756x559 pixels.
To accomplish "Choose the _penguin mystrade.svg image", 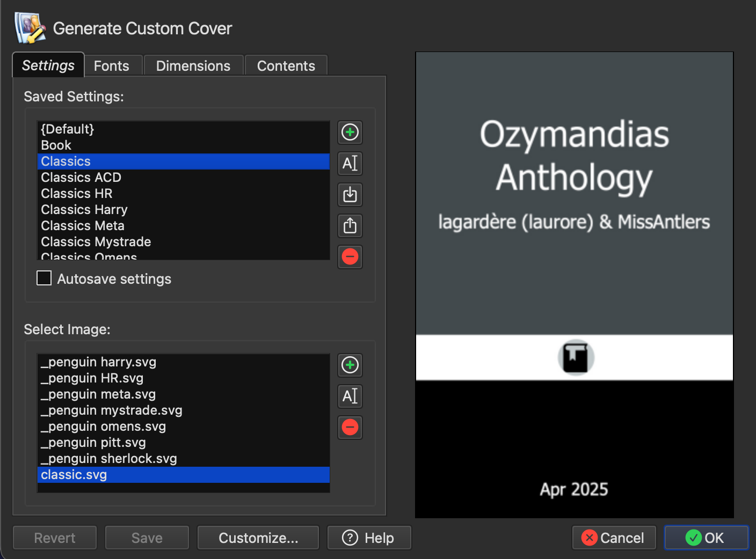I will 184,410.
